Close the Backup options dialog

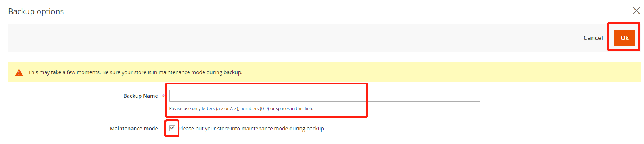[636, 11]
